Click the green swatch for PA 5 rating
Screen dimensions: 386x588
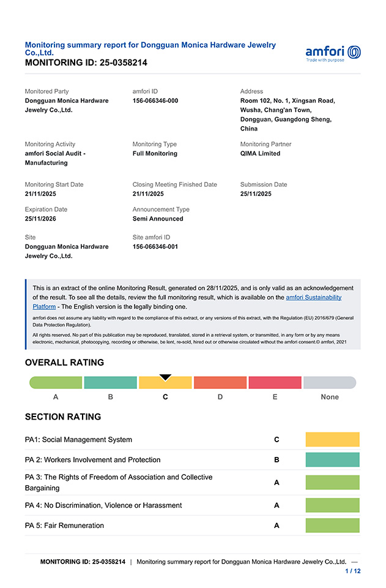(x=332, y=526)
